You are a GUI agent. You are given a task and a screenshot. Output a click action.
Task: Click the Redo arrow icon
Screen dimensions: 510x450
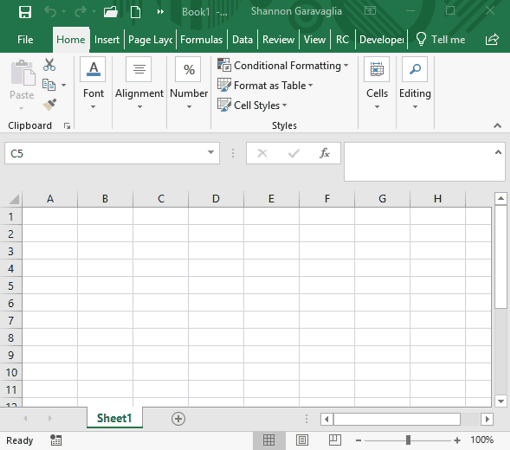pyautogui.click(x=80, y=12)
